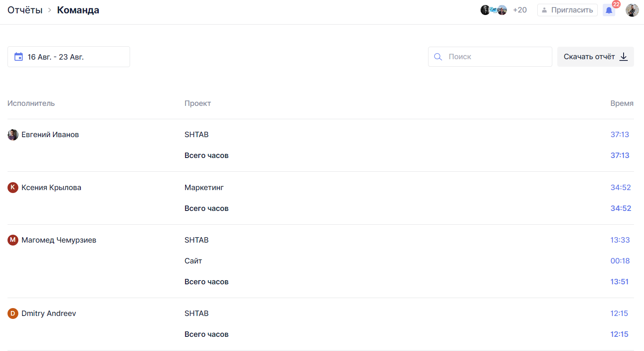Click the calendar icon in date picker
644x351 pixels.
click(x=19, y=57)
